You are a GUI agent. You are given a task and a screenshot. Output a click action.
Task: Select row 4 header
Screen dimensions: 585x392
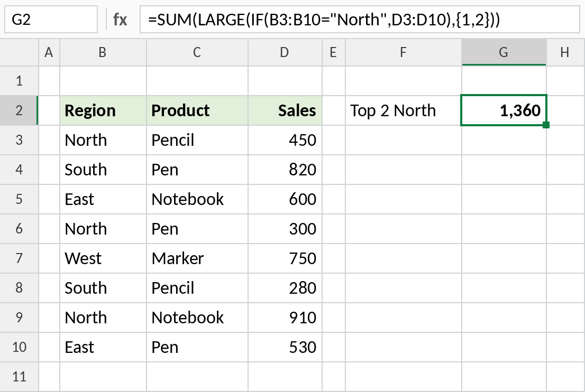[x=19, y=170]
